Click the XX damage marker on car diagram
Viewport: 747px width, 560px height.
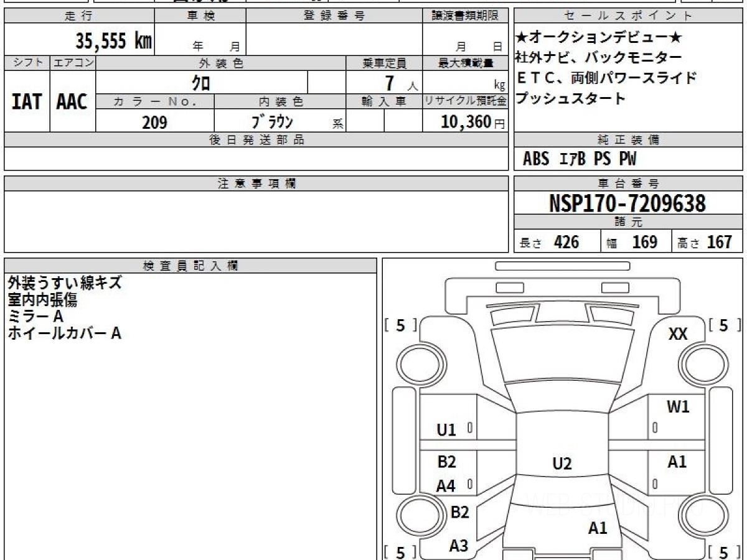tap(677, 334)
